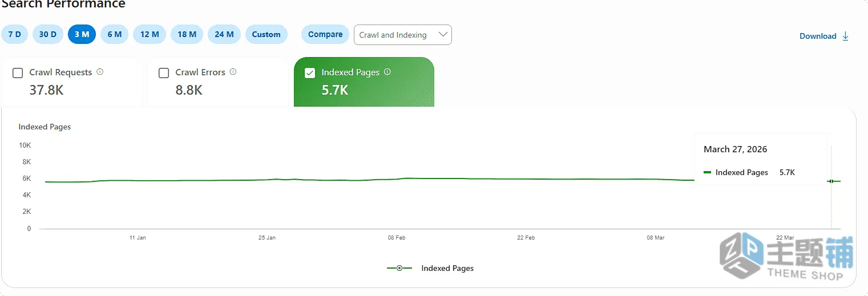Viewport: 868px width, 296px height.
Task: Click the Download link
Action: click(818, 36)
